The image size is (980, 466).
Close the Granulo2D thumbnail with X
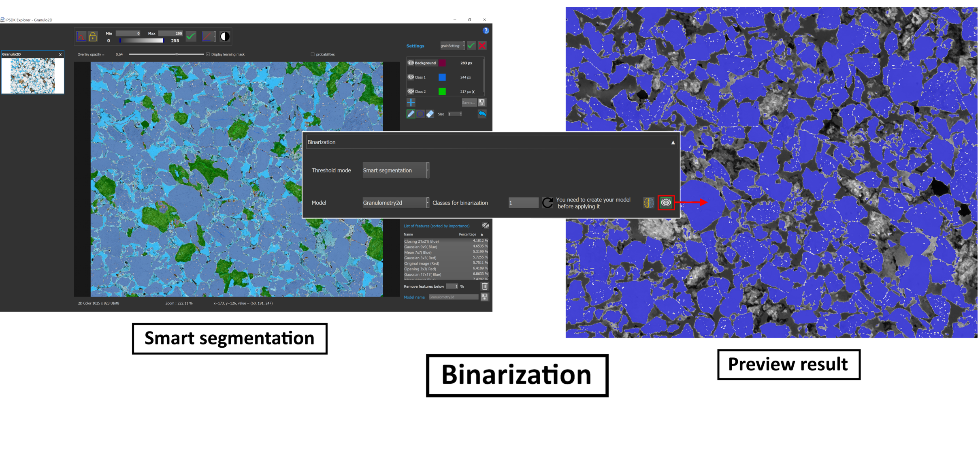60,54
